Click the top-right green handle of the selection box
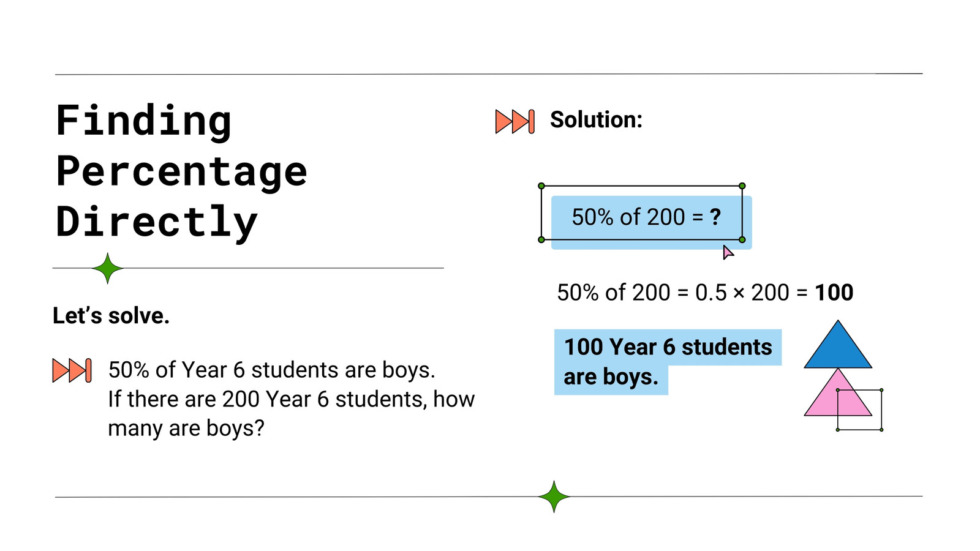980x551 pixels. point(742,186)
